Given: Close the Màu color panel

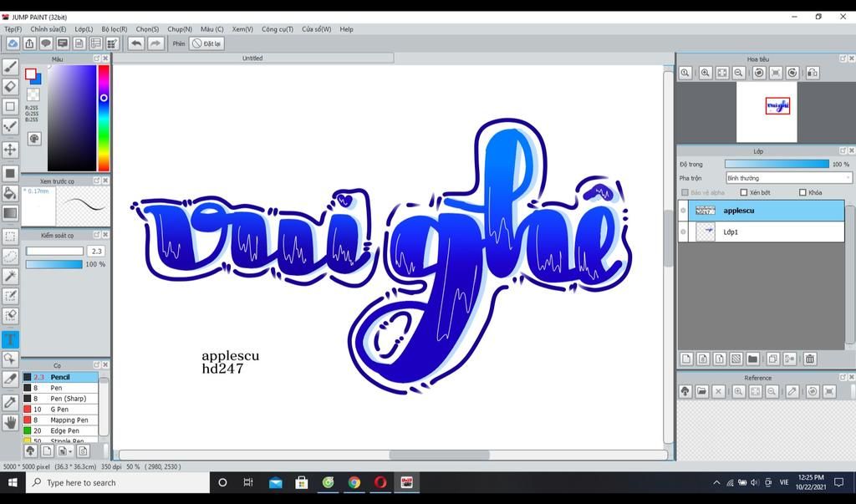Looking at the screenshot, I should (x=105, y=59).
